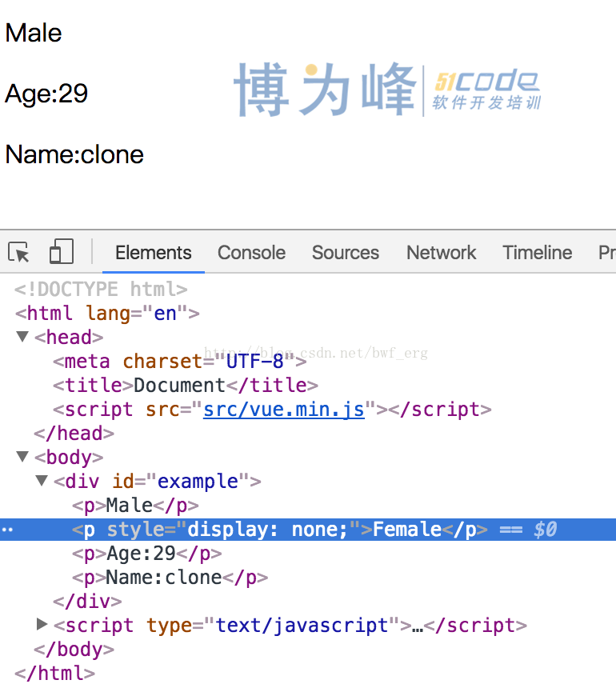Activate the inspect element picker icon
The image size is (616, 688).
[18, 252]
